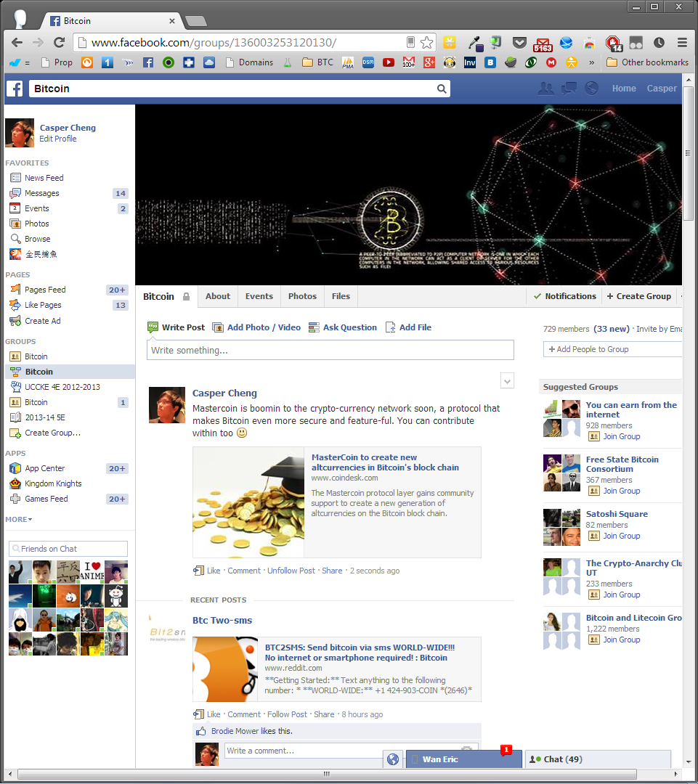Join the Free State Bitcoin Consortium group
Screen dimensions: 698x784
point(622,491)
